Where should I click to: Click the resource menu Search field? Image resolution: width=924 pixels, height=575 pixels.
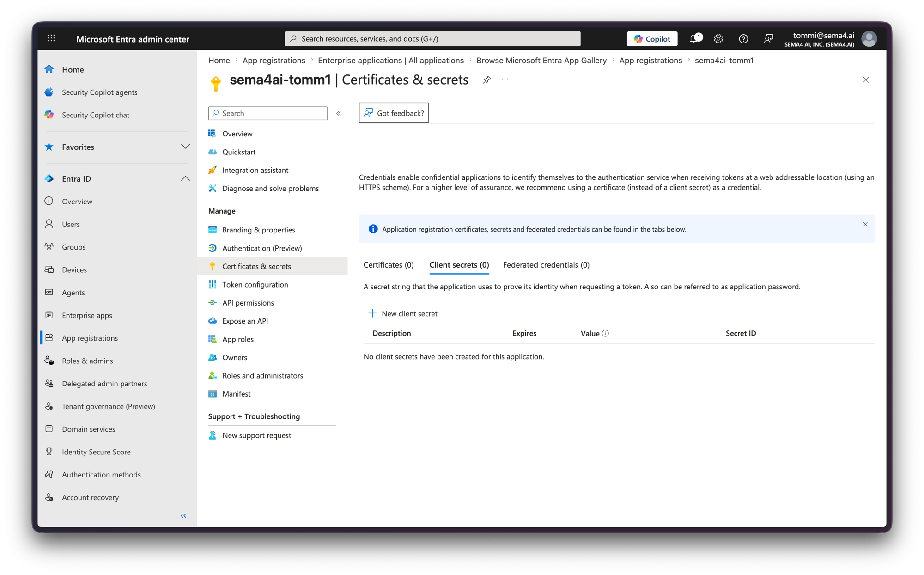click(x=268, y=113)
